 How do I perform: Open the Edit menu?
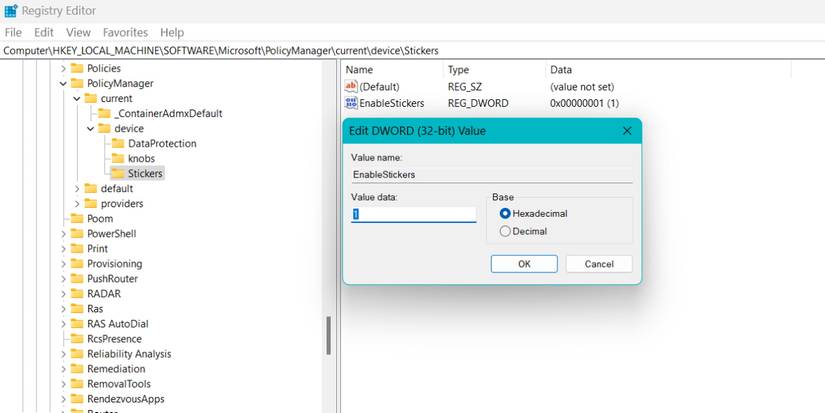pos(44,33)
